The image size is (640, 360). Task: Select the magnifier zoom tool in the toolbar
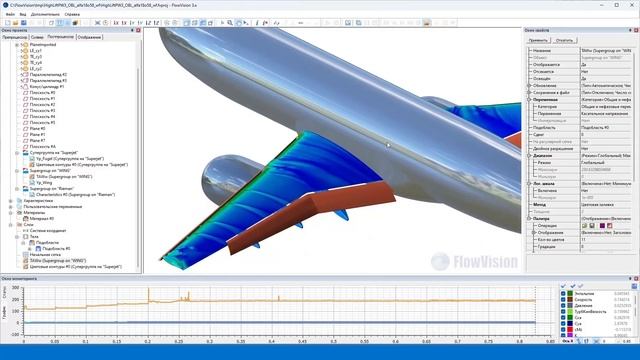230,23
